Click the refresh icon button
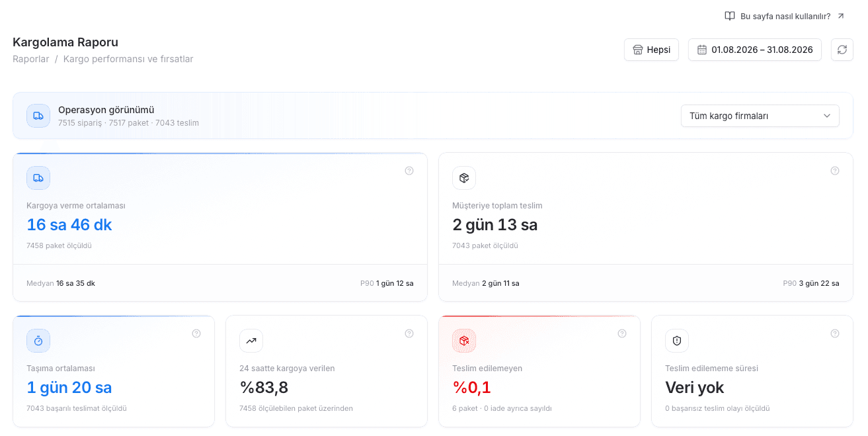Screen dimensions: 868x436 pos(842,50)
